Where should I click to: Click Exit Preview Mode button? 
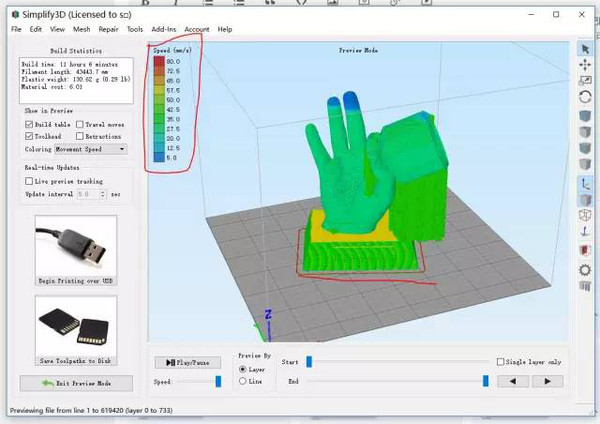[76, 383]
